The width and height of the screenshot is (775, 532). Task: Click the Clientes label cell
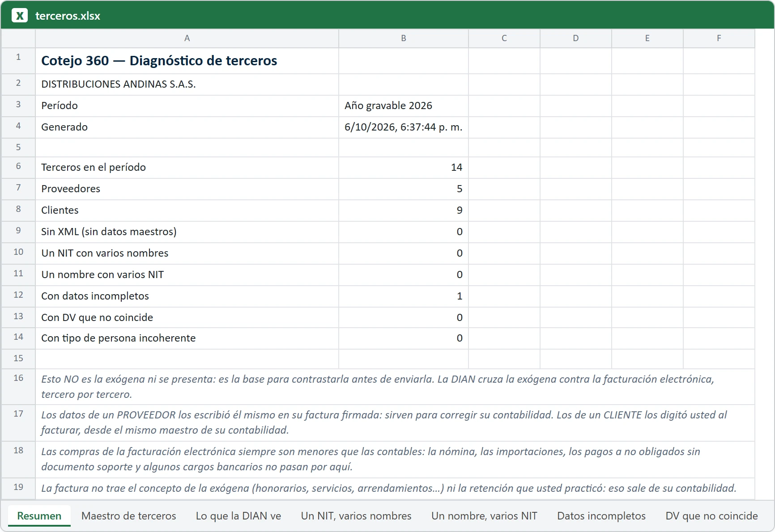[187, 211]
